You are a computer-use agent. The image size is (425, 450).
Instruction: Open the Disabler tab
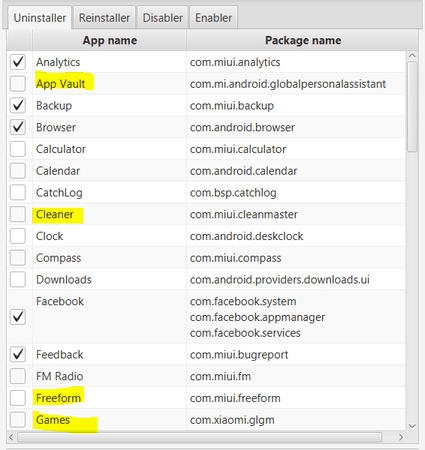click(163, 18)
